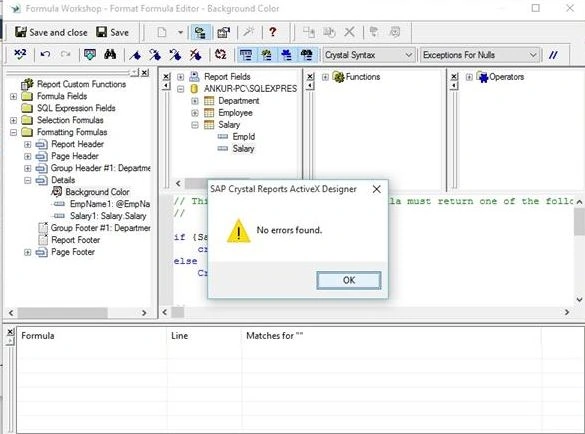Expand Group Header #1 section
585x434 pixels.
click(28, 168)
